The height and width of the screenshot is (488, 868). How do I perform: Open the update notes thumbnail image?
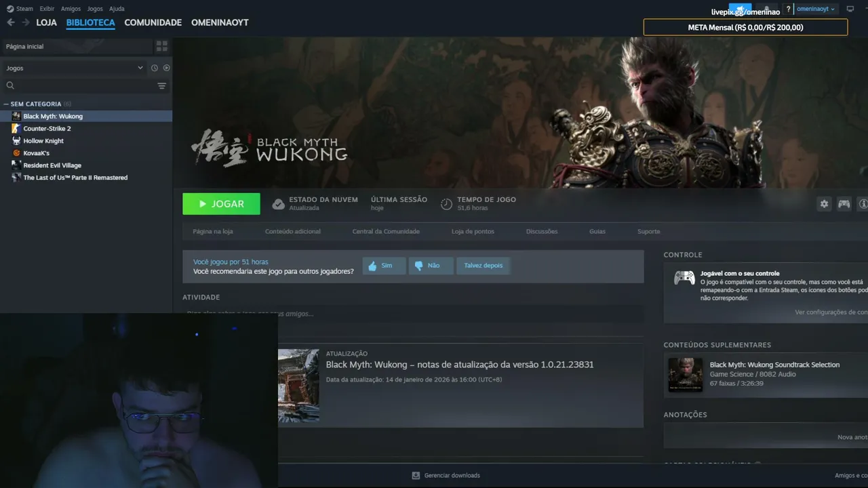pyautogui.click(x=298, y=386)
